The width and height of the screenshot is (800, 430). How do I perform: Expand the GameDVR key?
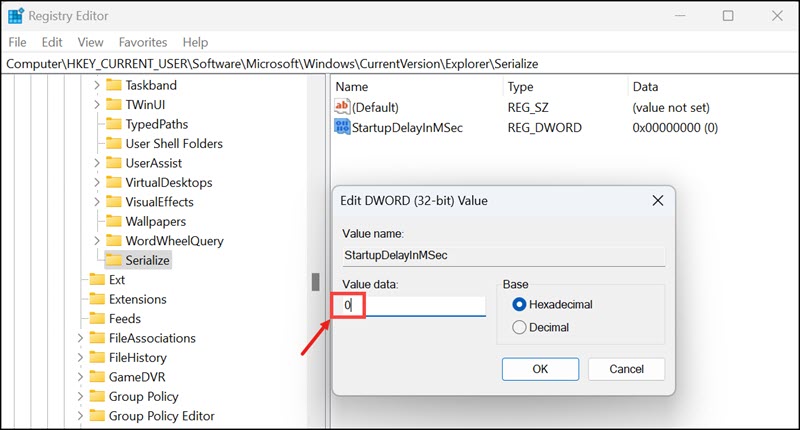[x=80, y=377]
